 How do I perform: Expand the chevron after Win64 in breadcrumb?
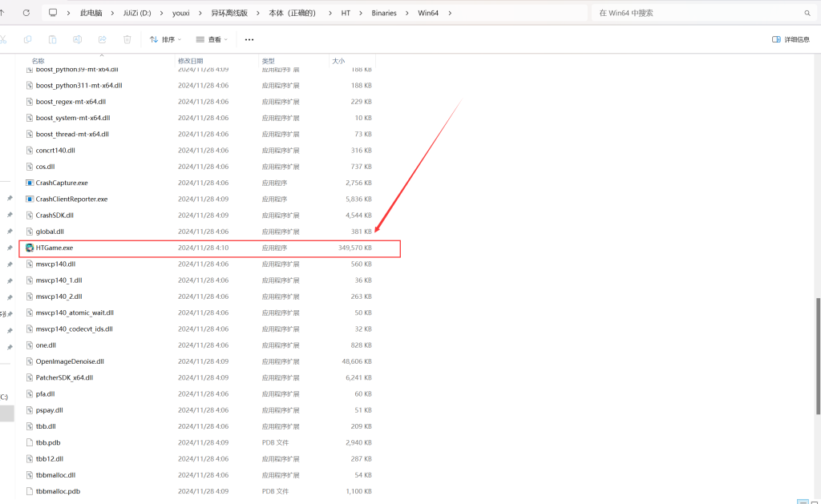coord(450,13)
